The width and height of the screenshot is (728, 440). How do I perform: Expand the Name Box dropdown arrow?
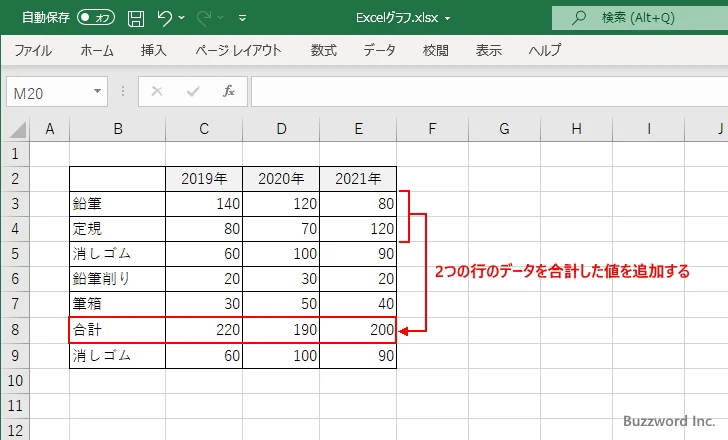98,91
